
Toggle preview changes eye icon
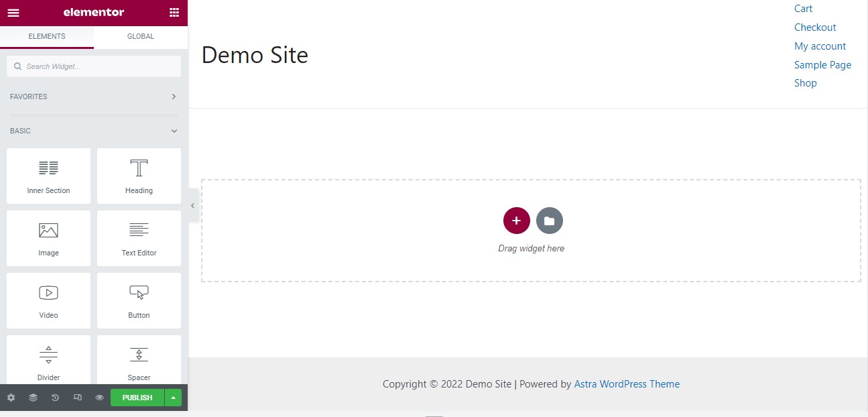tap(99, 398)
